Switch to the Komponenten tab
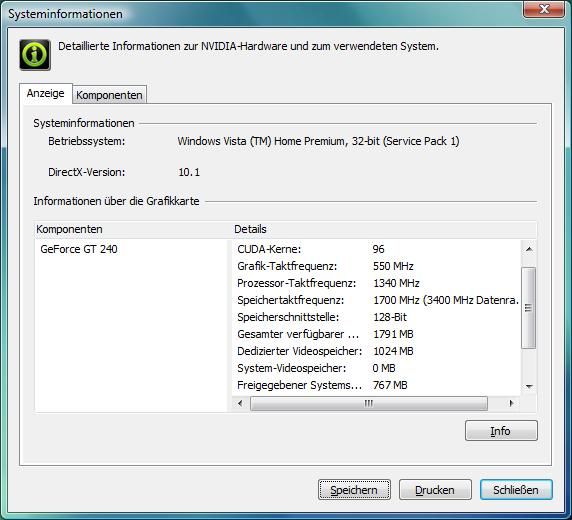This screenshot has height=520, width=572. [x=109, y=95]
